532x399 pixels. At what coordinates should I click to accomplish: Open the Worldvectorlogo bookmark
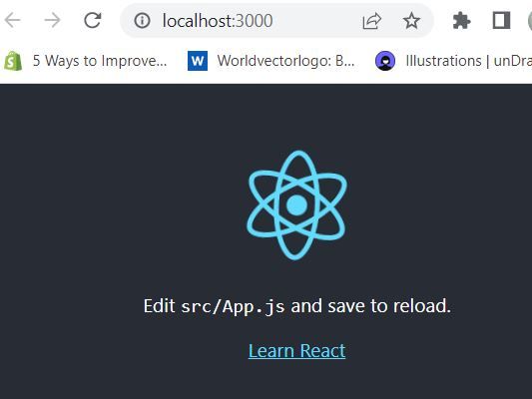coord(271,61)
